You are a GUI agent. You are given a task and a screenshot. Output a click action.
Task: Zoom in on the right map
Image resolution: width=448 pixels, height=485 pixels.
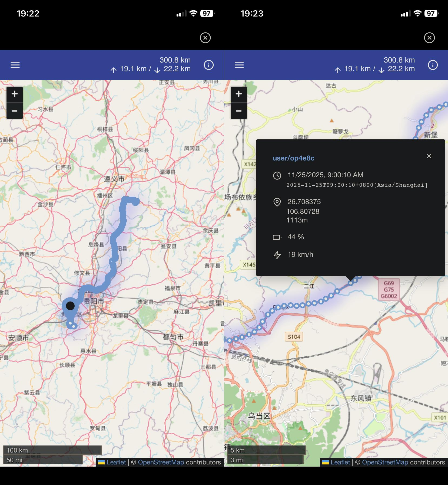pyautogui.click(x=239, y=94)
